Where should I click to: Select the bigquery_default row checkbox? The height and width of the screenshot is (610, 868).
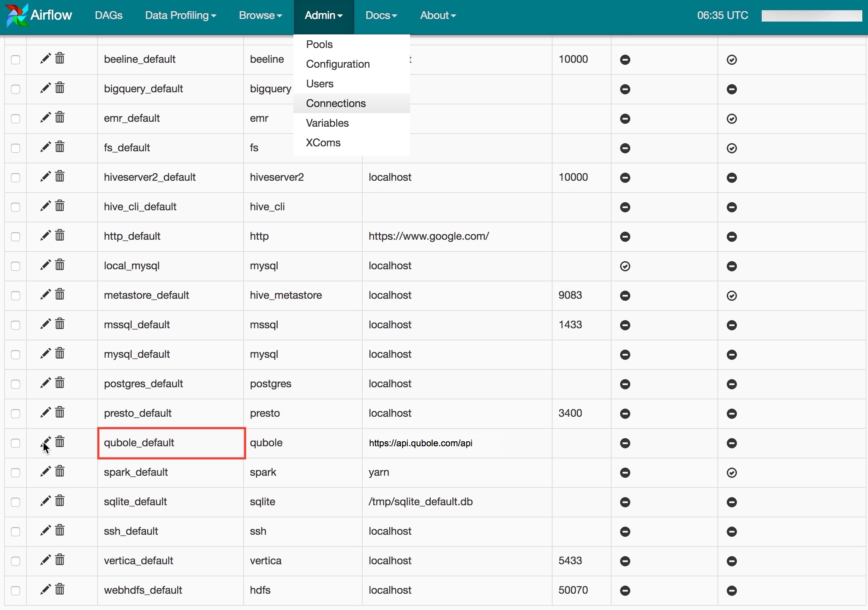pyautogui.click(x=16, y=89)
